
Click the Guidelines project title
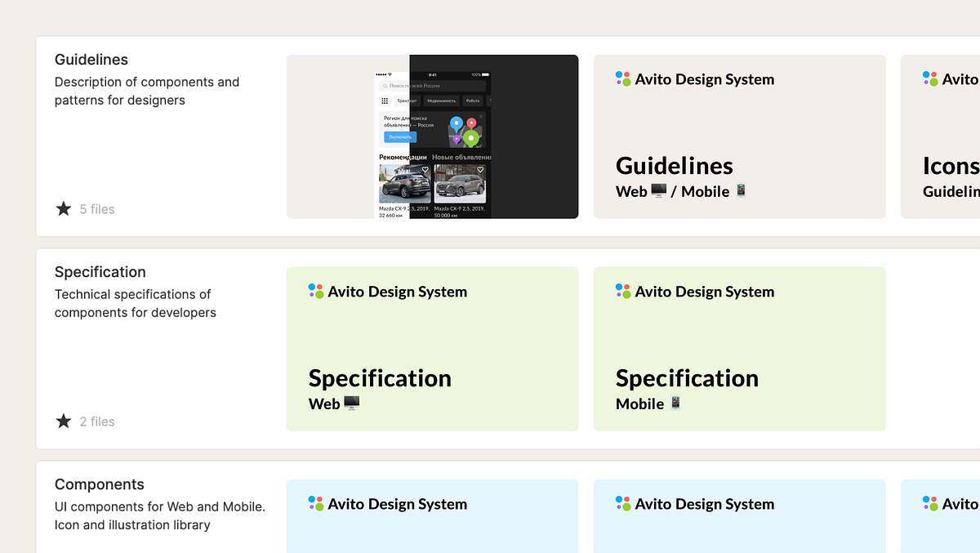pos(91,59)
